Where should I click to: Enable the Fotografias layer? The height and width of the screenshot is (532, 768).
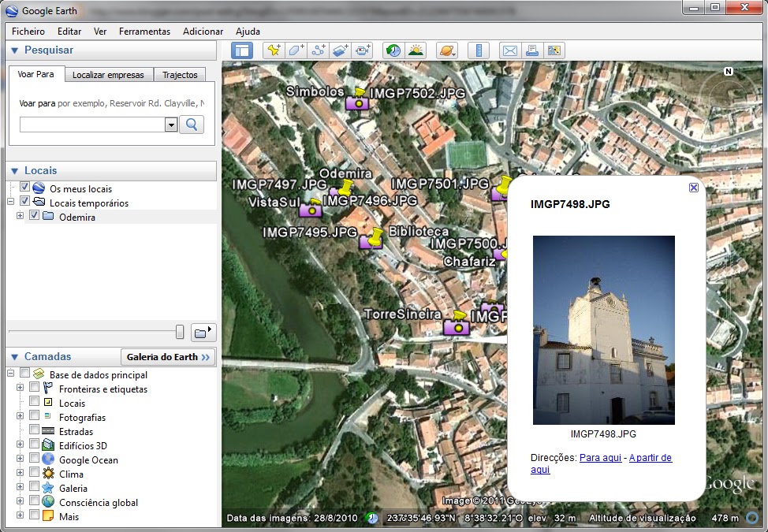tap(34, 417)
